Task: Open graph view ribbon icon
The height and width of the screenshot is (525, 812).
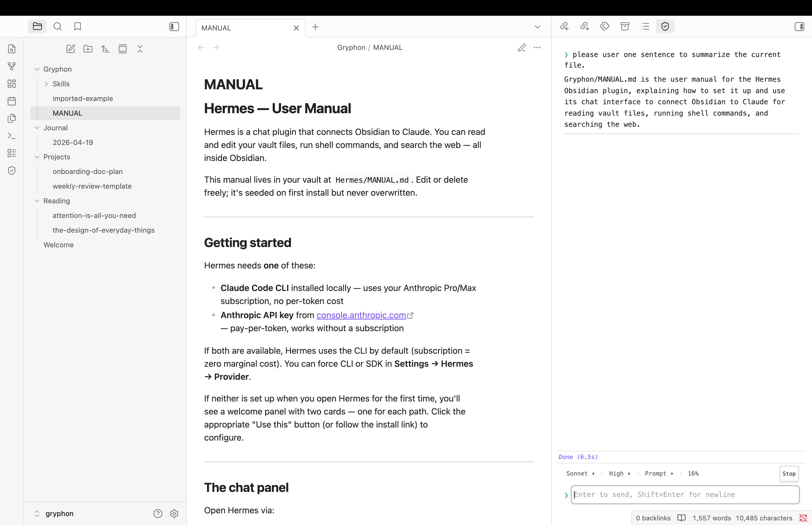Action: point(12,67)
